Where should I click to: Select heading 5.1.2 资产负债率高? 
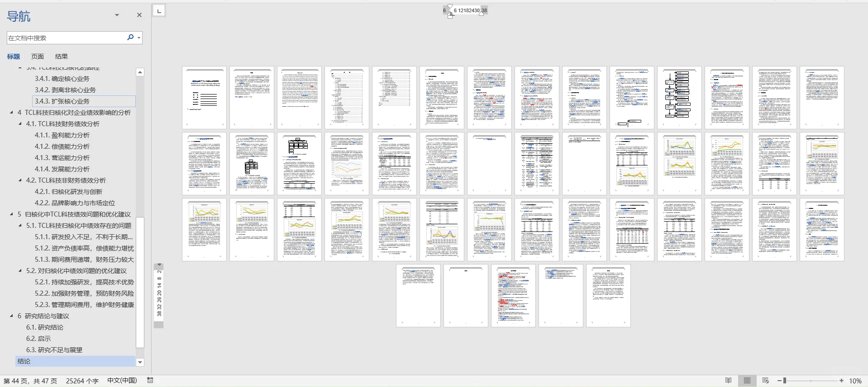(x=84, y=248)
